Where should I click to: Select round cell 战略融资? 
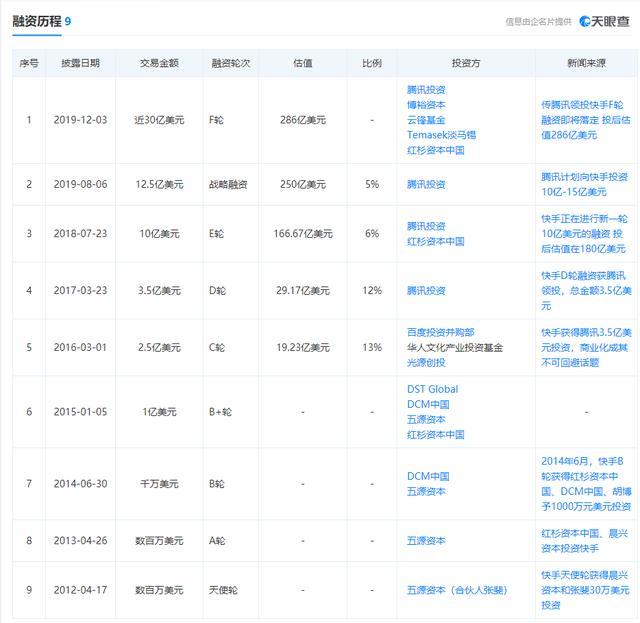(x=228, y=185)
